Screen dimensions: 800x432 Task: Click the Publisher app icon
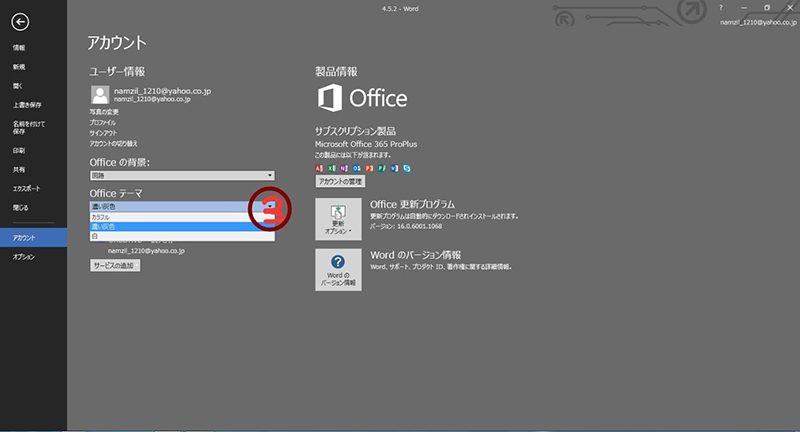(382, 168)
